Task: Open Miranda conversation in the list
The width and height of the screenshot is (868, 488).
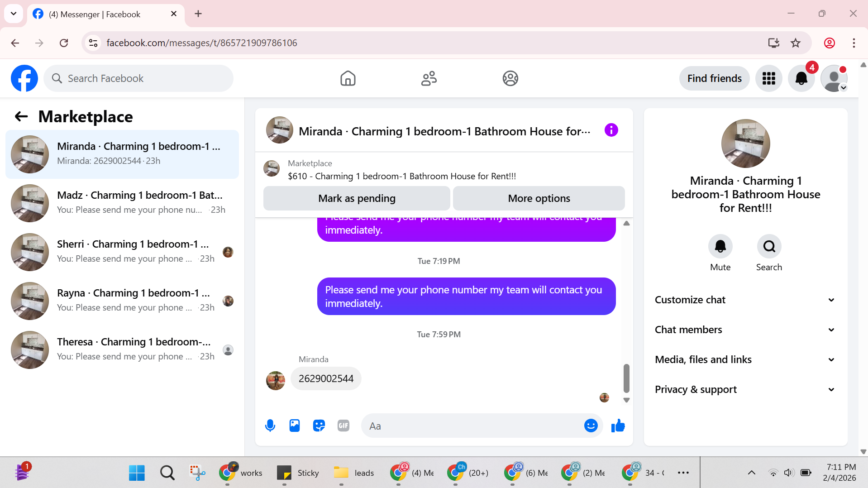Action: pyautogui.click(x=122, y=154)
